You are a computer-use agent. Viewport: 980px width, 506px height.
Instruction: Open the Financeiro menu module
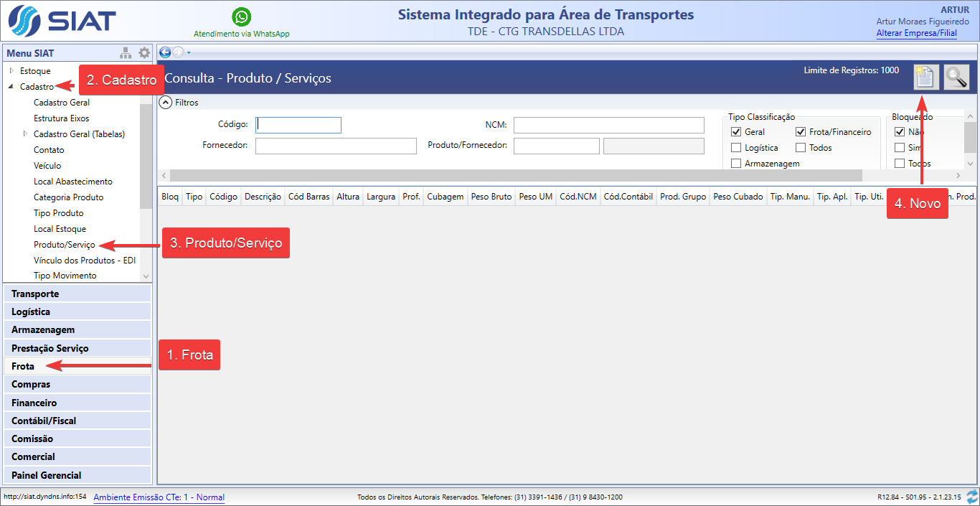[x=34, y=403]
